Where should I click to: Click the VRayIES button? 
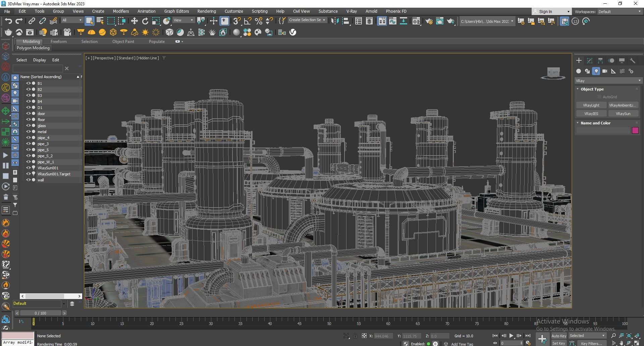[x=591, y=114]
